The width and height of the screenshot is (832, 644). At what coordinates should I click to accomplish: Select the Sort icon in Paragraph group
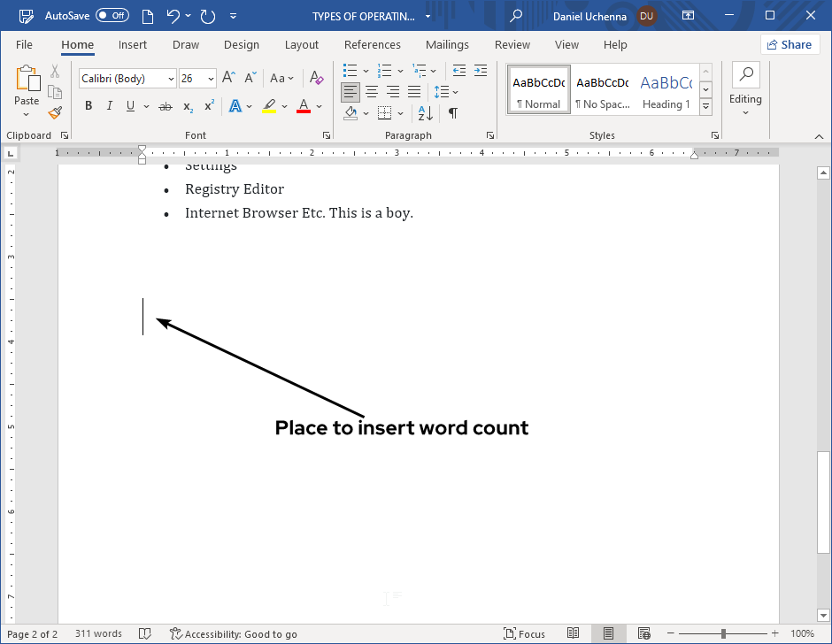click(x=423, y=113)
